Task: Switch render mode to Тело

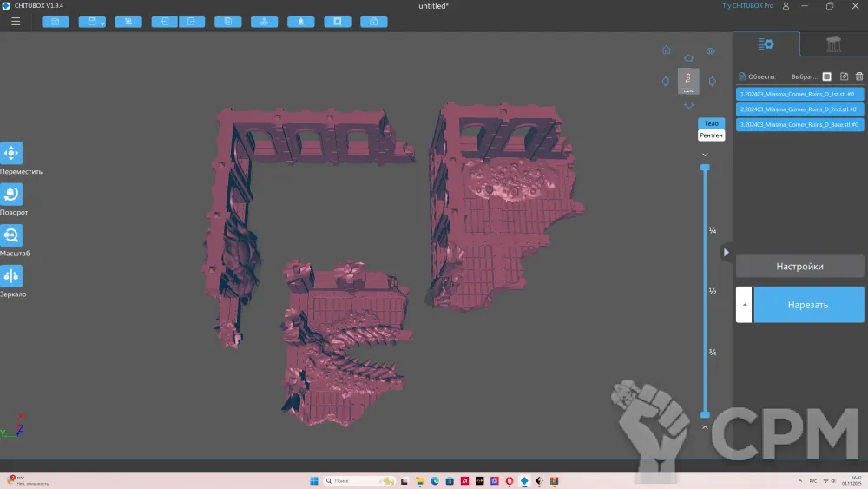Action: 710,123
